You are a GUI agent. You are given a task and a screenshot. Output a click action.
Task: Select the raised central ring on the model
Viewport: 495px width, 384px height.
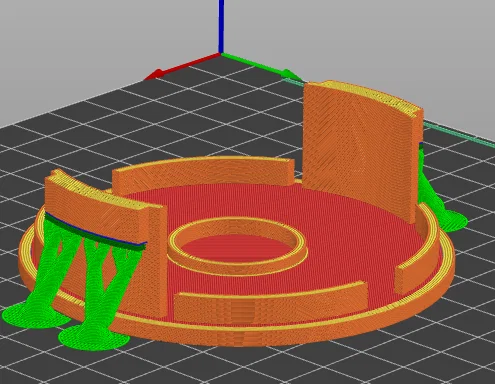coord(237,246)
